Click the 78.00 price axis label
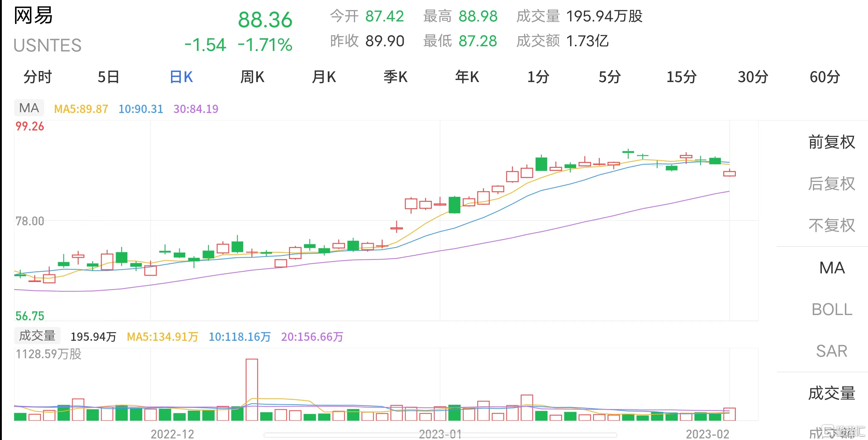 click(x=30, y=221)
